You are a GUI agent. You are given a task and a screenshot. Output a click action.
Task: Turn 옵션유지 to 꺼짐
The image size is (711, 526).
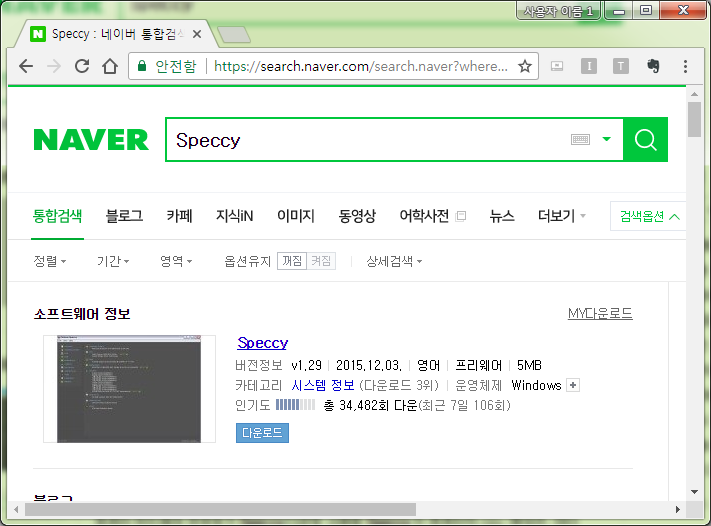tap(292, 261)
